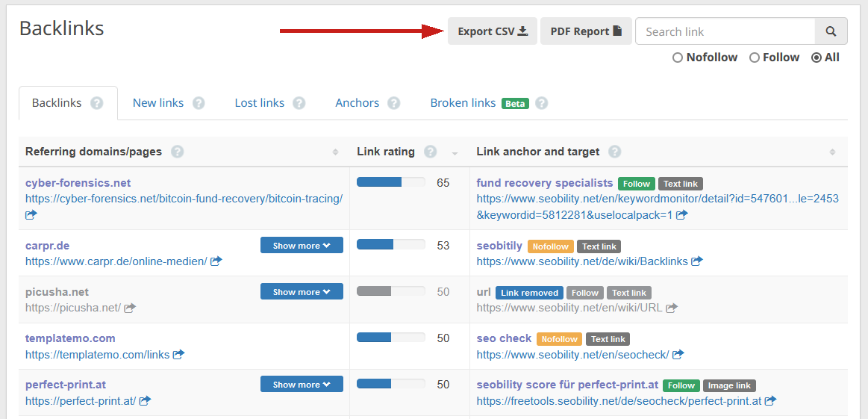Open help icon next to New links tab
Viewport: 868px width, 419px height.
(199, 103)
